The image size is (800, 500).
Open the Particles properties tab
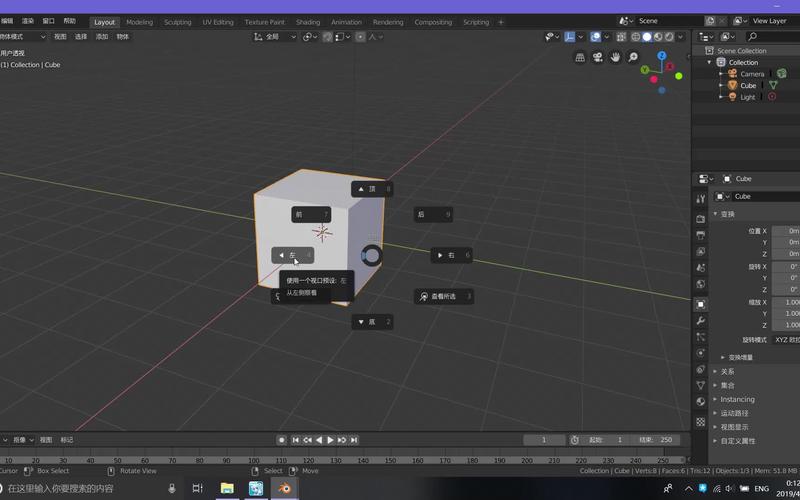[x=701, y=337]
